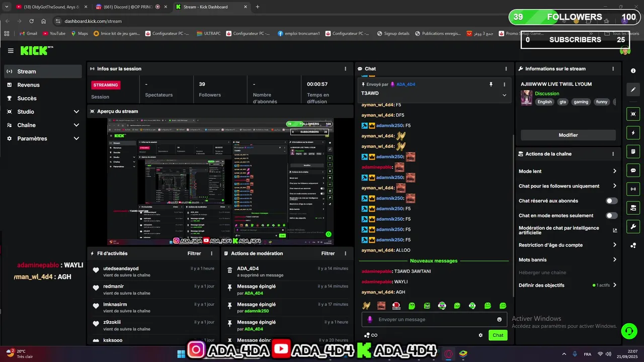Screen dimensions: 644x362
Task: Expand the Studio sidebar section
Action: (x=76, y=112)
